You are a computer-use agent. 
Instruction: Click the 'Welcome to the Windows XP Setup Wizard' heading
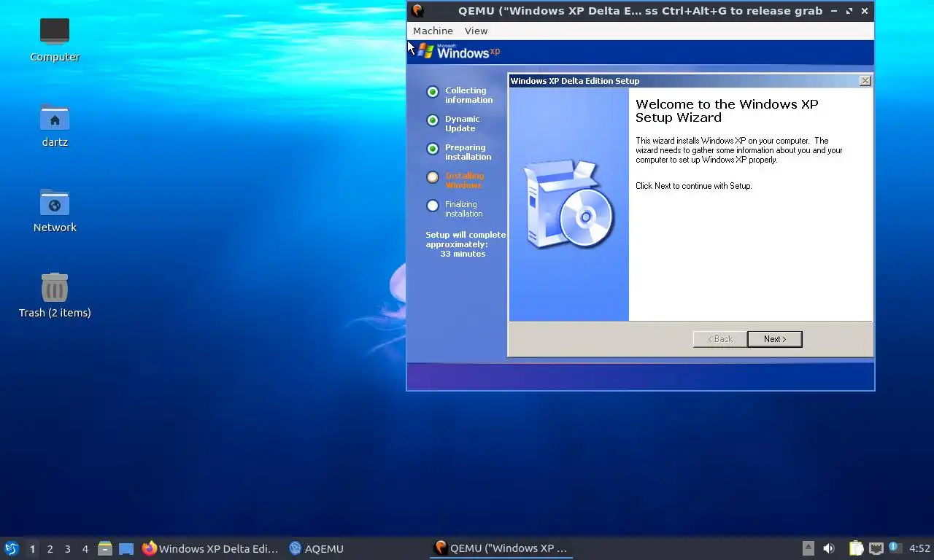(x=727, y=111)
